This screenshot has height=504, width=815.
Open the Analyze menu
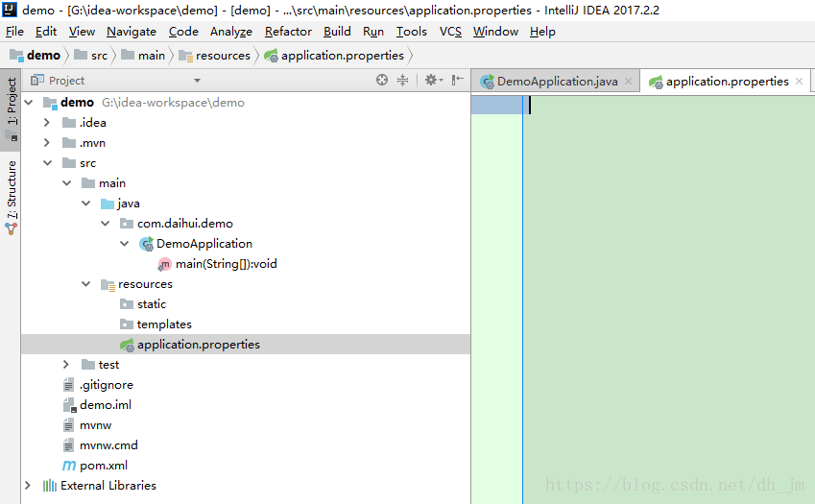click(231, 32)
